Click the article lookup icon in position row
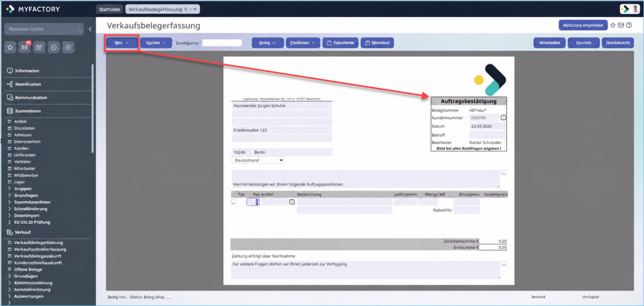 click(292, 202)
